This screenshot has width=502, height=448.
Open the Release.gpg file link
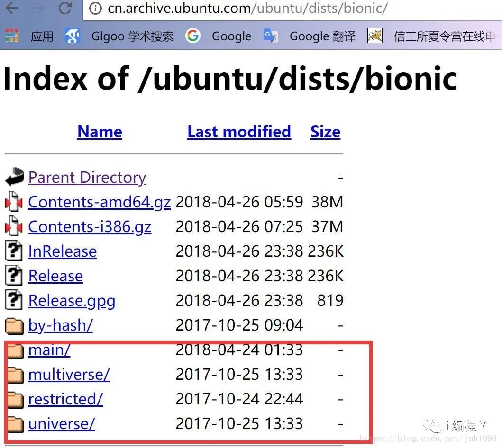pyautogui.click(x=72, y=301)
